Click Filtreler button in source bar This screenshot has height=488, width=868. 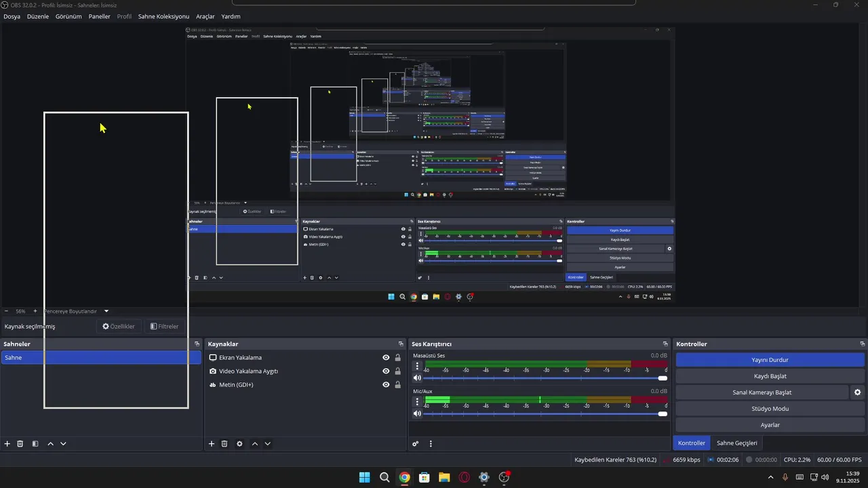coord(164,326)
